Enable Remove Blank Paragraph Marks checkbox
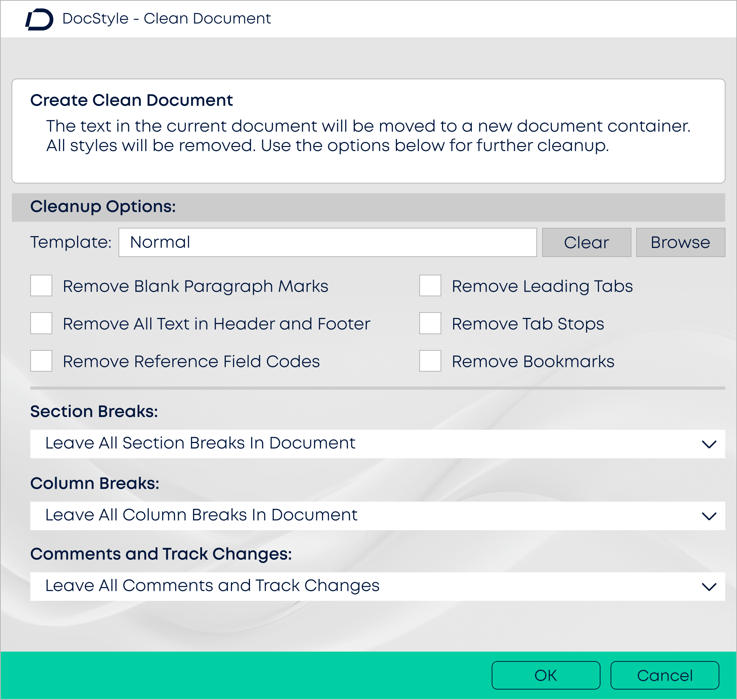737x700 pixels. click(41, 285)
